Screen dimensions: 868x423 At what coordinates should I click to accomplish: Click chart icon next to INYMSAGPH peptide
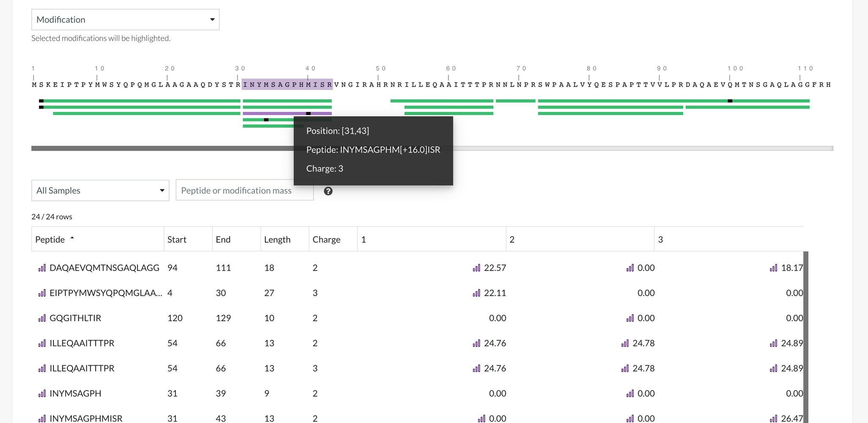click(x=42, y=394)
